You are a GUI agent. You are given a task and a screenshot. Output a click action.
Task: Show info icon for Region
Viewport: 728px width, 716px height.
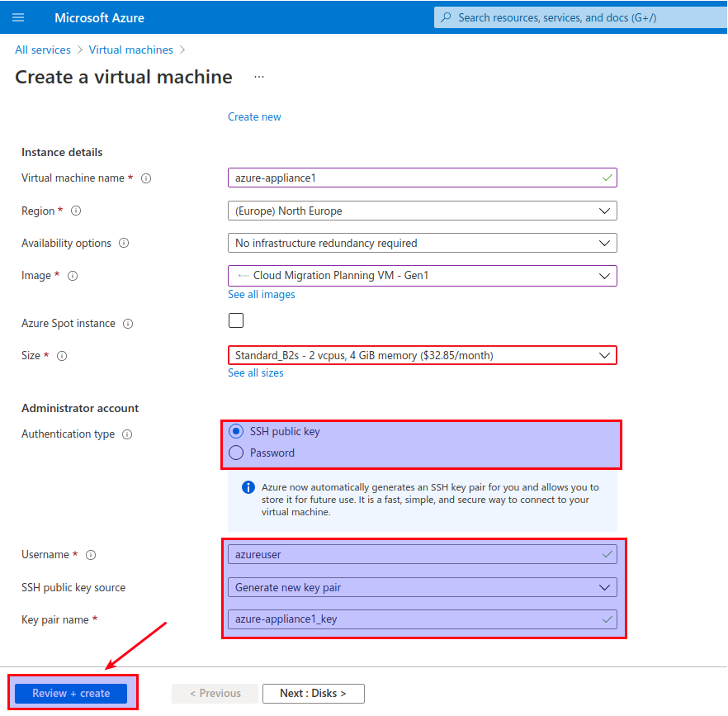tap(76, 211)
